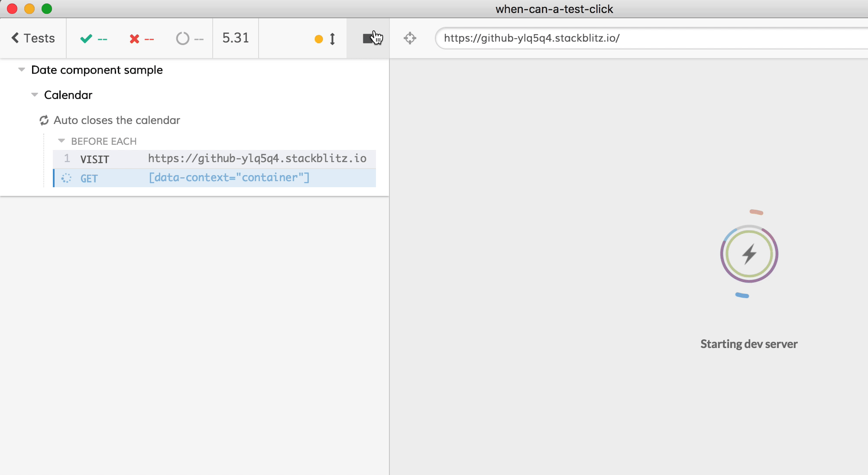868x475 pixels.
Task: Collapse the Date component sample suite
Action: [x=22, y=70]
